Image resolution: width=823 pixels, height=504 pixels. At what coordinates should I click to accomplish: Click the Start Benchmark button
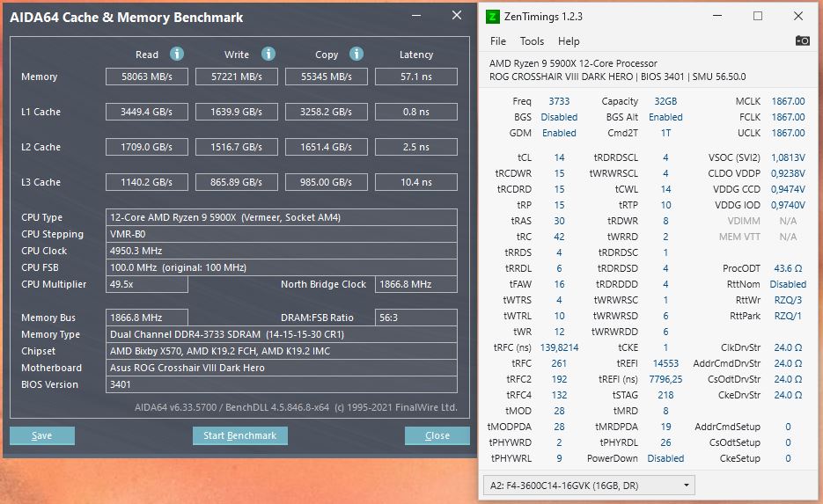click(240, 435)
